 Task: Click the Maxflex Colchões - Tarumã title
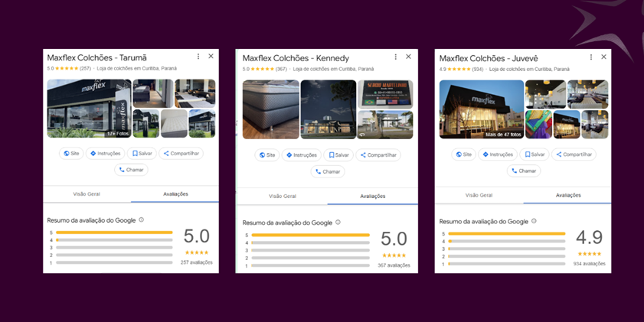97,57
